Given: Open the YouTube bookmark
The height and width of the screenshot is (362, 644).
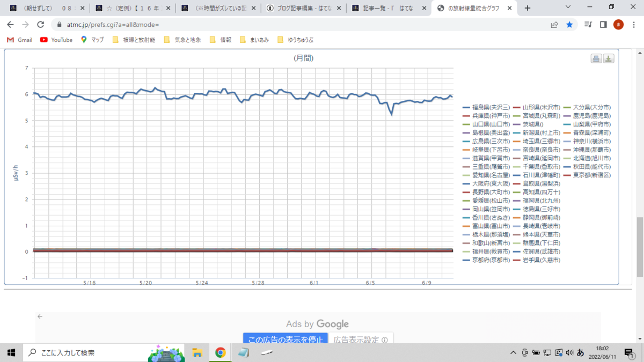Looking at the screenshot, I should tap(57, 40).
